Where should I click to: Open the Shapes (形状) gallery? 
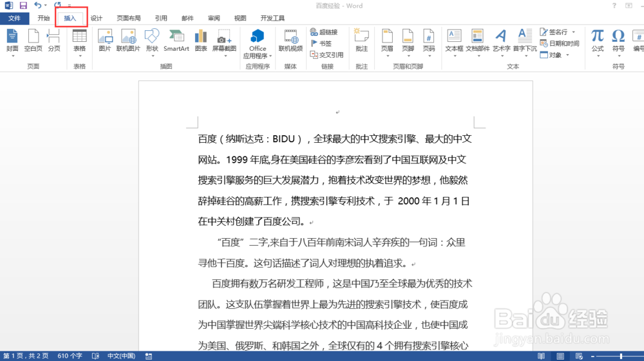152,41
